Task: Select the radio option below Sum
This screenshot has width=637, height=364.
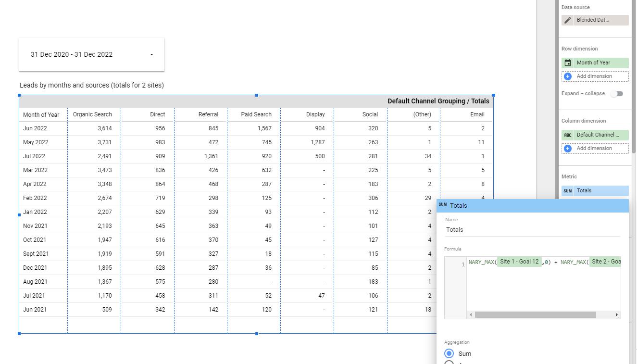Action: pos(449,363)
